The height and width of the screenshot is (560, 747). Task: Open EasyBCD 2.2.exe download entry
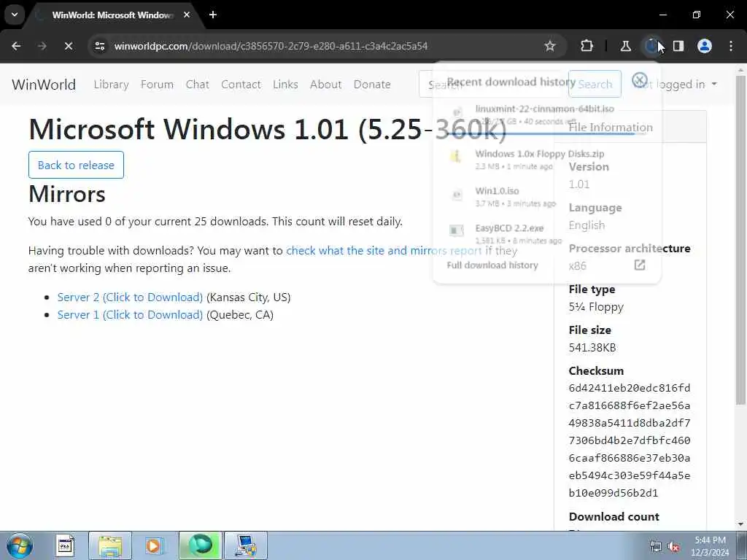pyautogui.click(x=546, y=234)
